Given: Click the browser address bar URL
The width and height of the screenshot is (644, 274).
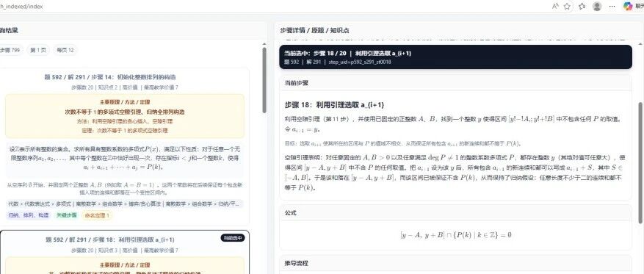Looking at the screenshot, I should (21, 6).
